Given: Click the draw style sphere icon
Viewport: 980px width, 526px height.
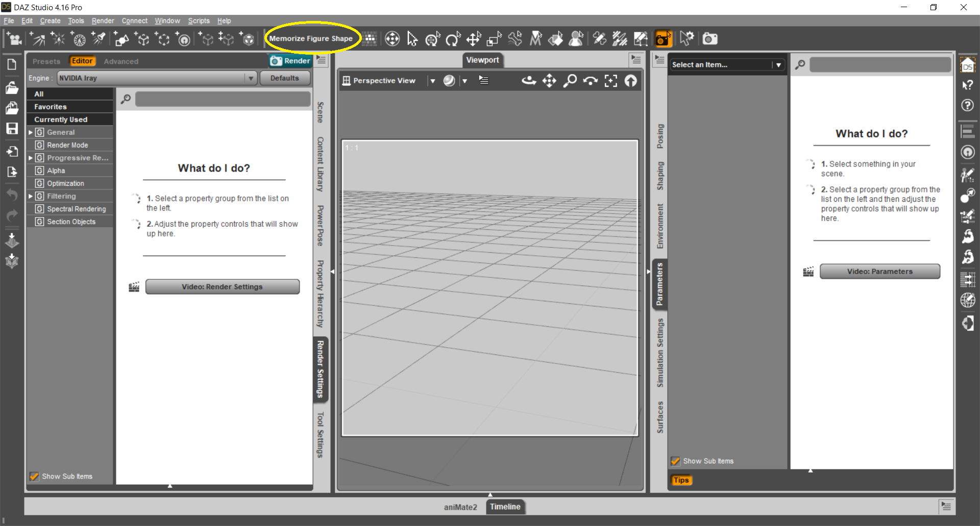Looking at the screenshot, I should pyautogui.click(x=449, y=81).
